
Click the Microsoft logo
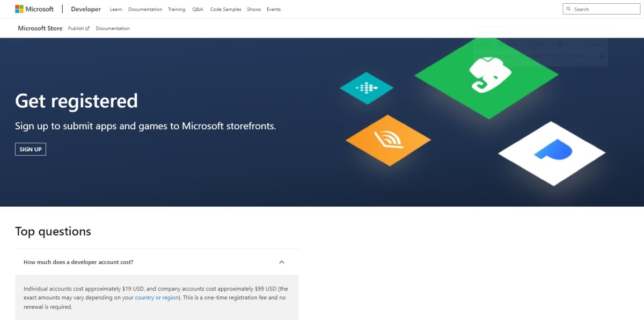click(x=34, y=9)
